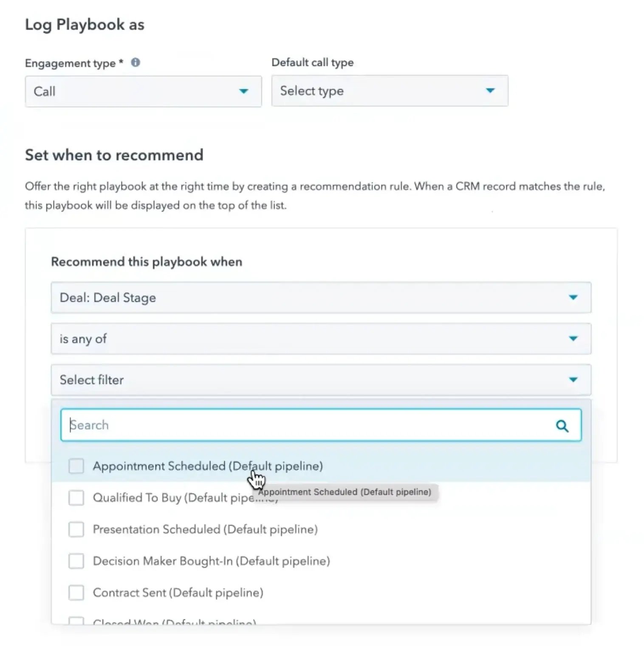Check the Qualified To Buy checkbox
Screen dimensions: 644x656
tap(76, 498)
